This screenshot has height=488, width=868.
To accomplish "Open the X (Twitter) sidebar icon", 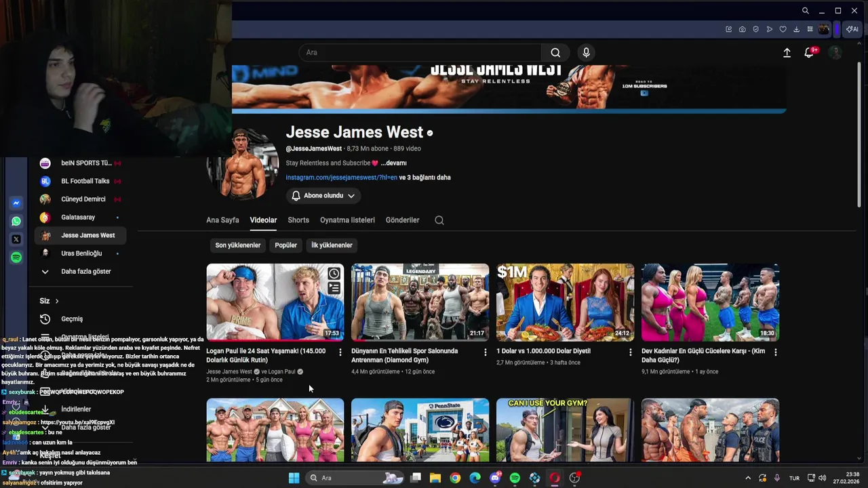I will point(16,239).
